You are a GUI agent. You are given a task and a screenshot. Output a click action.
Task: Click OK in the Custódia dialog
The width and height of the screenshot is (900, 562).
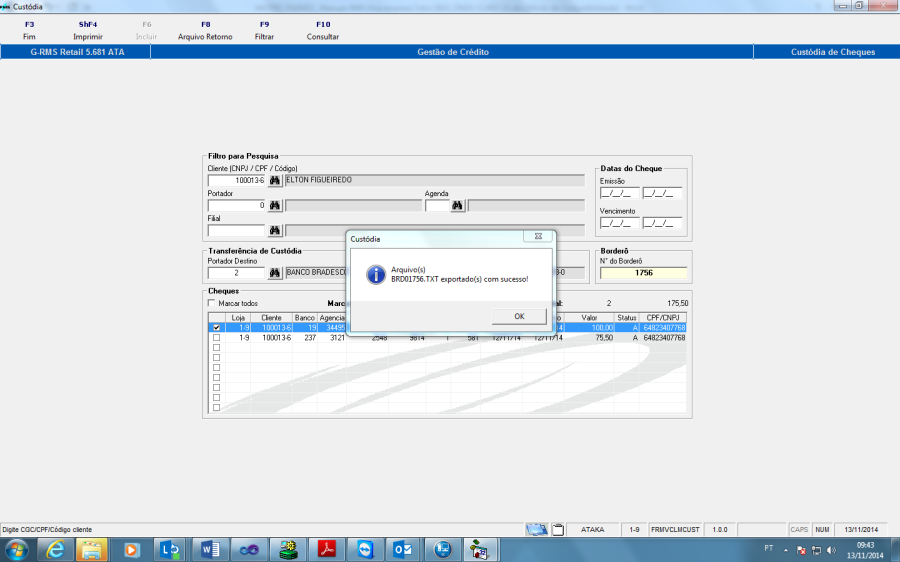tap(519, 316)
